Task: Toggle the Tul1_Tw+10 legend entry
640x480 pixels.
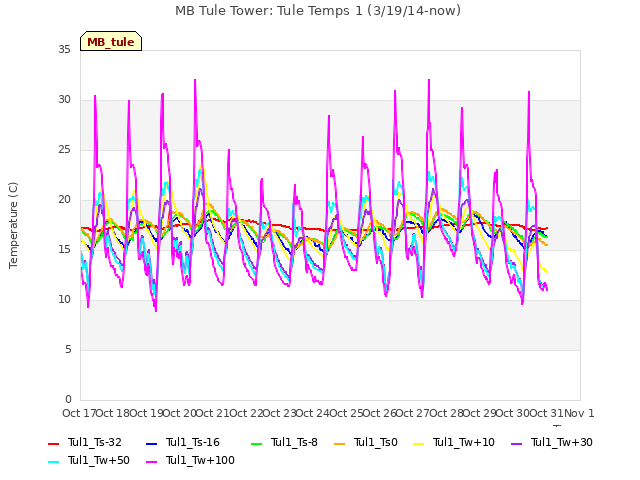Action: [454, 442]
